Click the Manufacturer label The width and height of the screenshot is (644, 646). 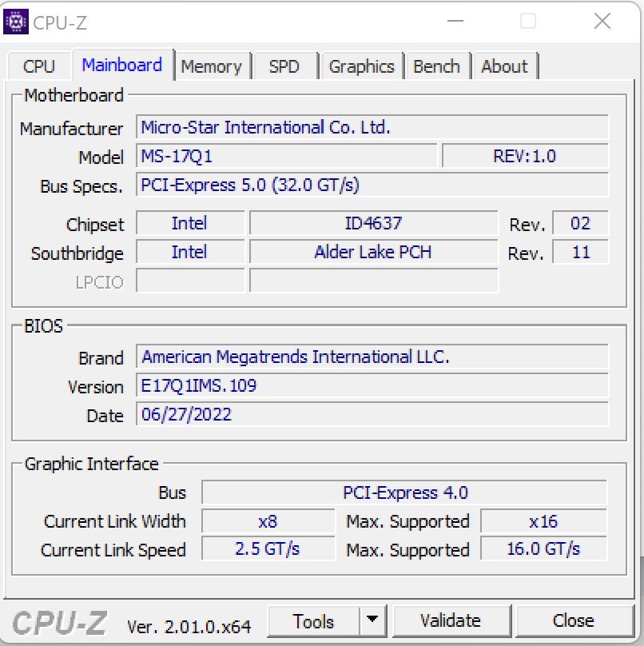pyautogui.click(x=72, y=129)
